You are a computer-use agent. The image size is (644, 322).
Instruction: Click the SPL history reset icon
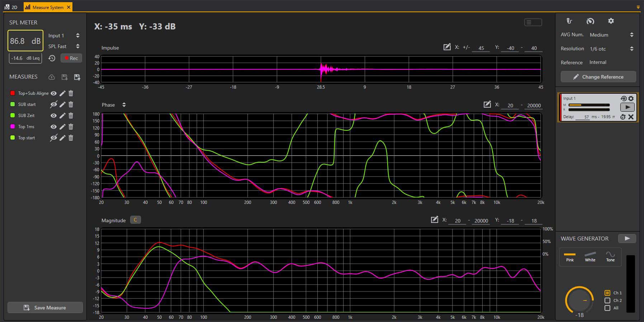click(52, 58)
